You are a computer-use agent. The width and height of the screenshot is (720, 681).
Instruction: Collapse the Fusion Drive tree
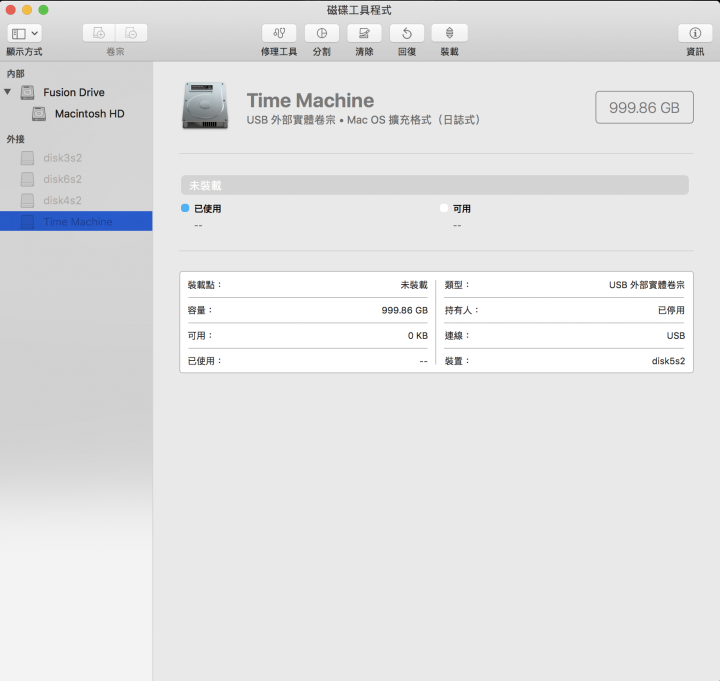click(x=7, y=92)
